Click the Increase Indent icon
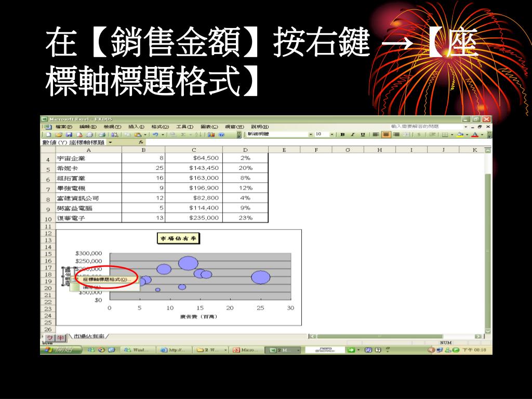Image resolution: width=532 pixels, height=399 pixels. point(432,135)
